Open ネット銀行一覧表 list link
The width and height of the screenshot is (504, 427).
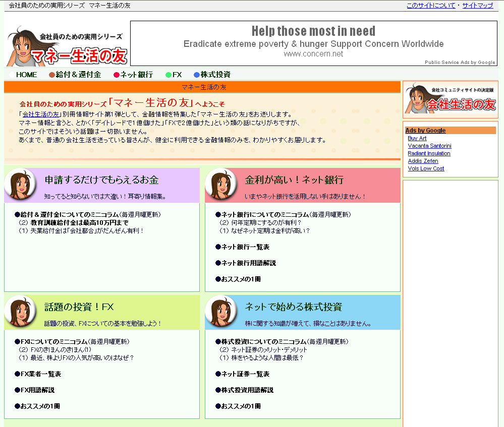click(245, 247)
